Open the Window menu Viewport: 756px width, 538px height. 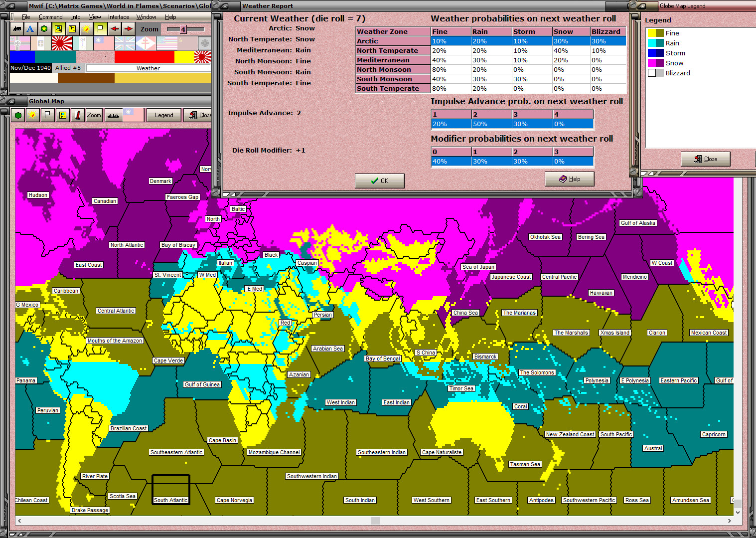point(146,17)
